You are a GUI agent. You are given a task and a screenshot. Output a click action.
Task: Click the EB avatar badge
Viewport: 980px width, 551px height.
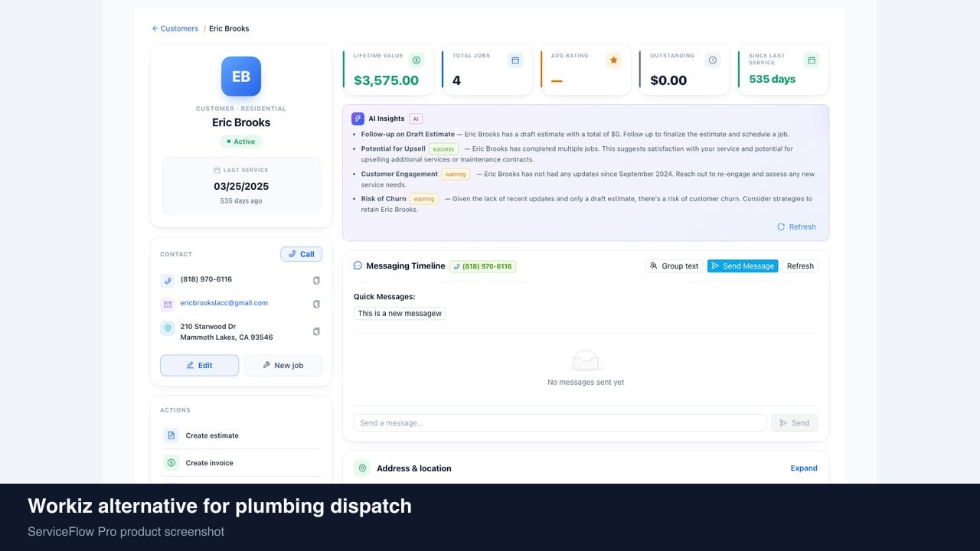241,77
